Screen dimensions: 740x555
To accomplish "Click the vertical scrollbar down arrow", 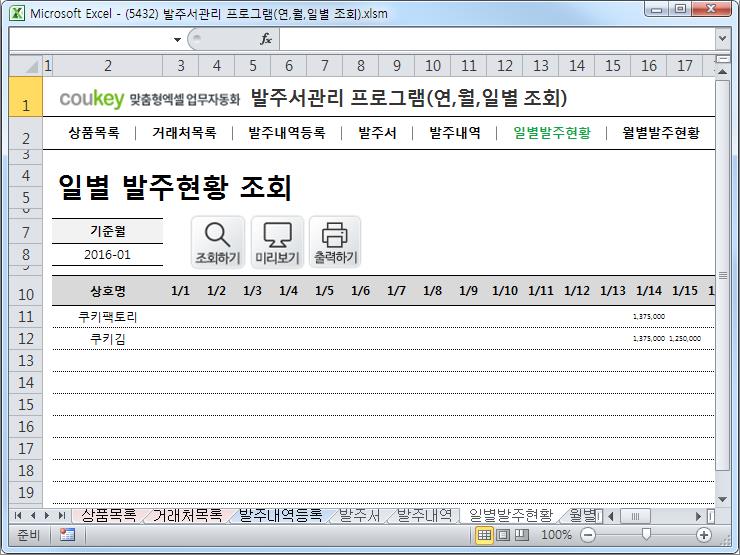I will pos(722,499).
